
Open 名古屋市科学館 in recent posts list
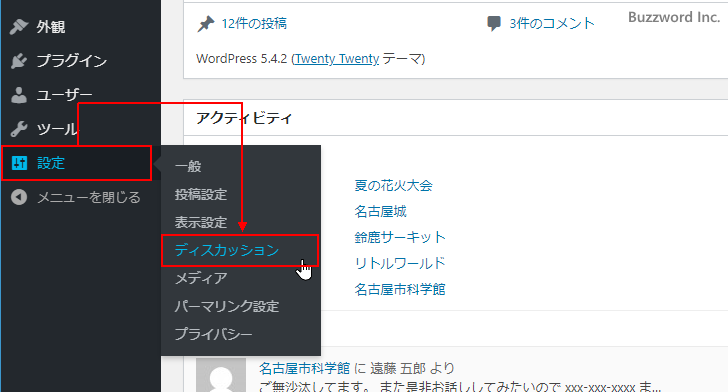(x=400, y=289)
